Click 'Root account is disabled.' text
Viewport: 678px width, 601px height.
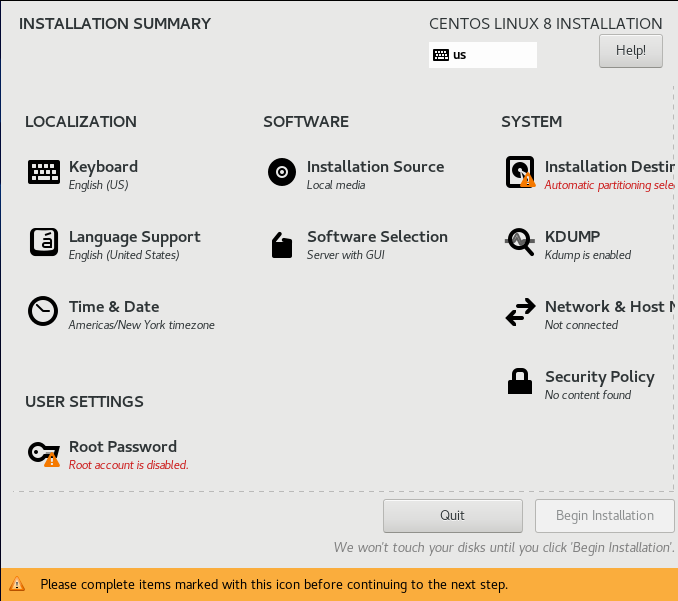[x=128, y=465]
